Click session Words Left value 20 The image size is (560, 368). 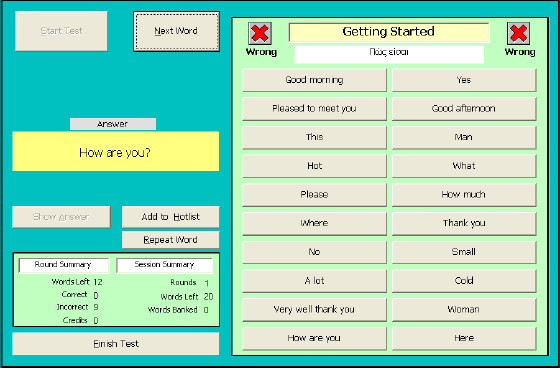208,297
